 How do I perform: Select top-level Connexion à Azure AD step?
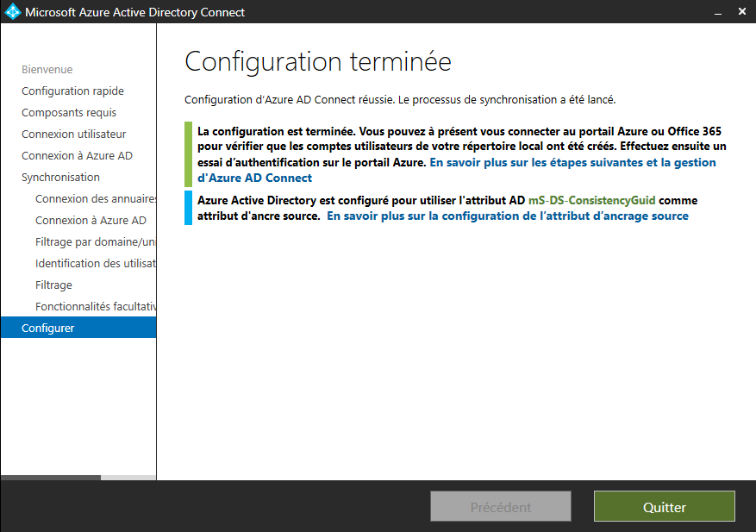tap(77, 156)
